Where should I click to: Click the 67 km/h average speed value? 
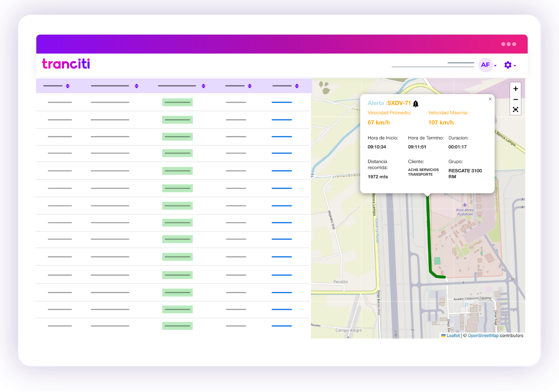(x=378, y=122)
